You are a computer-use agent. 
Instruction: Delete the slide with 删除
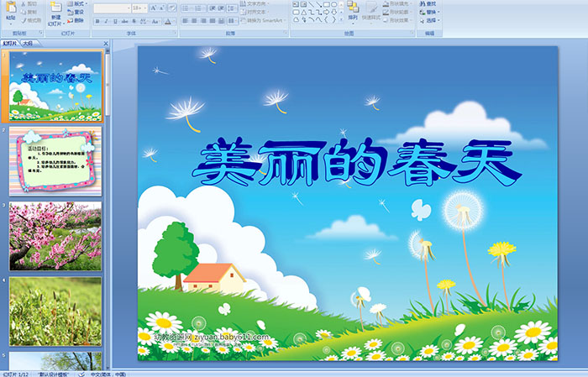click(76, 20)
